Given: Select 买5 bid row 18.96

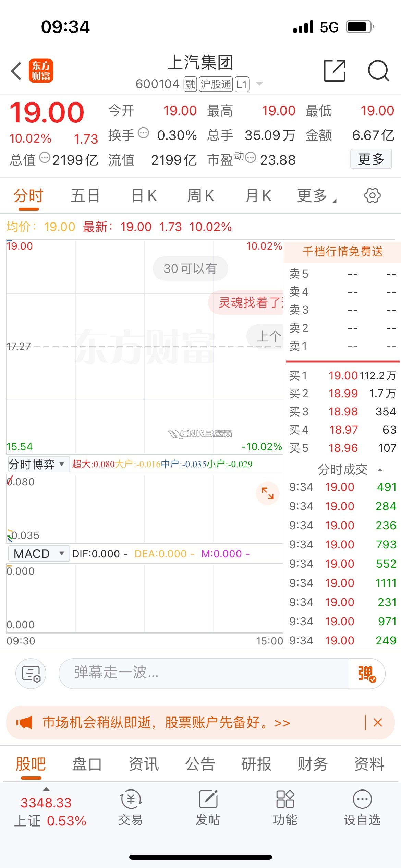Looking at the screenshot, I should [x=342, y=448].
